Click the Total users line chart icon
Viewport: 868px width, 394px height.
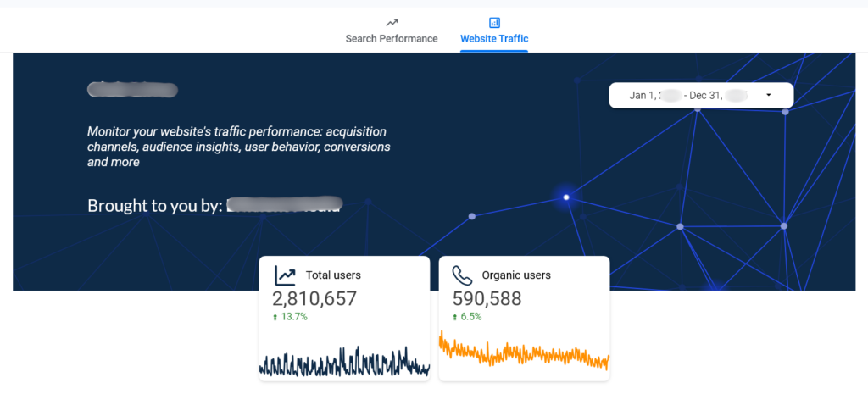click(x=286, y=275)
